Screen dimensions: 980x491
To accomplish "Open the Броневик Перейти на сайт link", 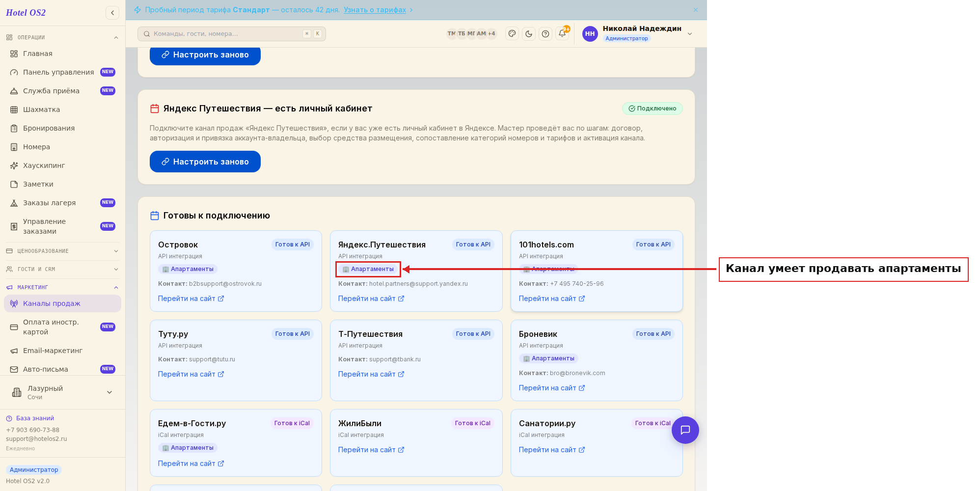I will pos(552,388).
